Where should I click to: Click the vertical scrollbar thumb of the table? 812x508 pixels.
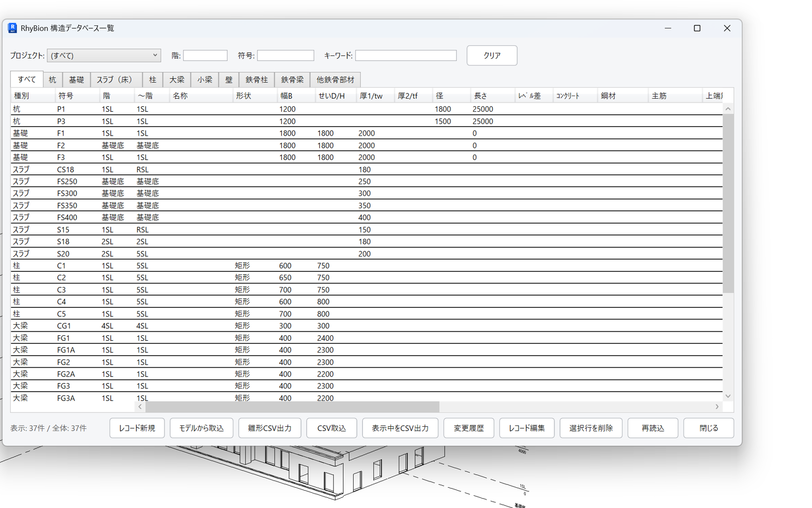728,203
